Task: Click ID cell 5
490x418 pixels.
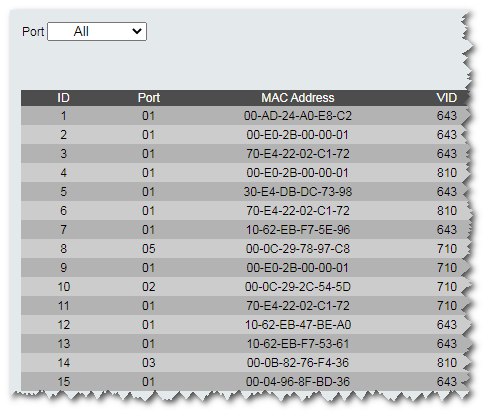Action: point(63,192)
